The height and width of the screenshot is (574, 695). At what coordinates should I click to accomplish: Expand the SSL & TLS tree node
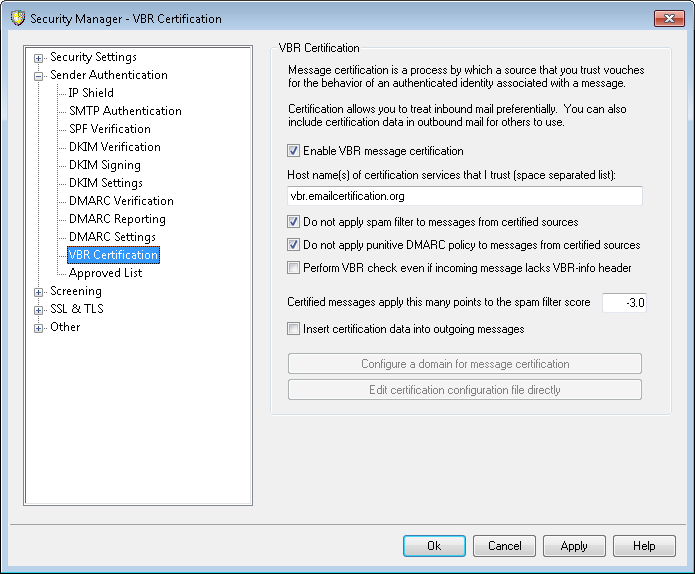[x=39, y=310]
